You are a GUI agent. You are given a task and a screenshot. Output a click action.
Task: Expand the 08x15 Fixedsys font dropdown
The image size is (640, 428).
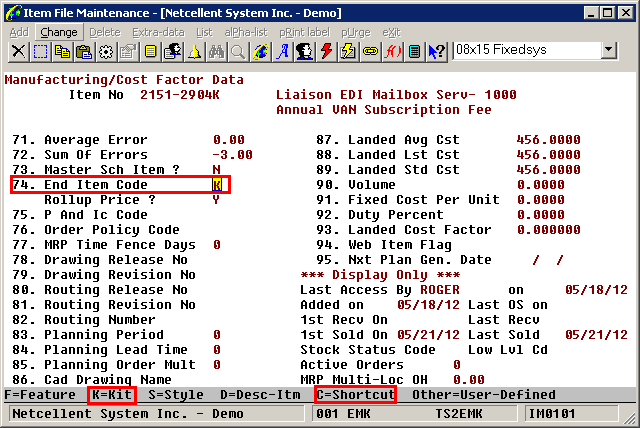(x=608, y=50)
